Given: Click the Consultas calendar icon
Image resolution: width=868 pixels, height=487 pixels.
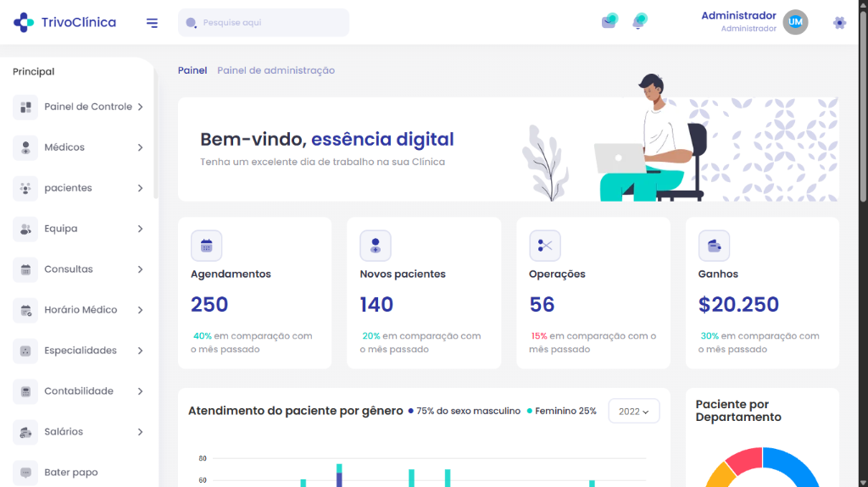Looking at the screenshot, I should (x=25, y=269).
